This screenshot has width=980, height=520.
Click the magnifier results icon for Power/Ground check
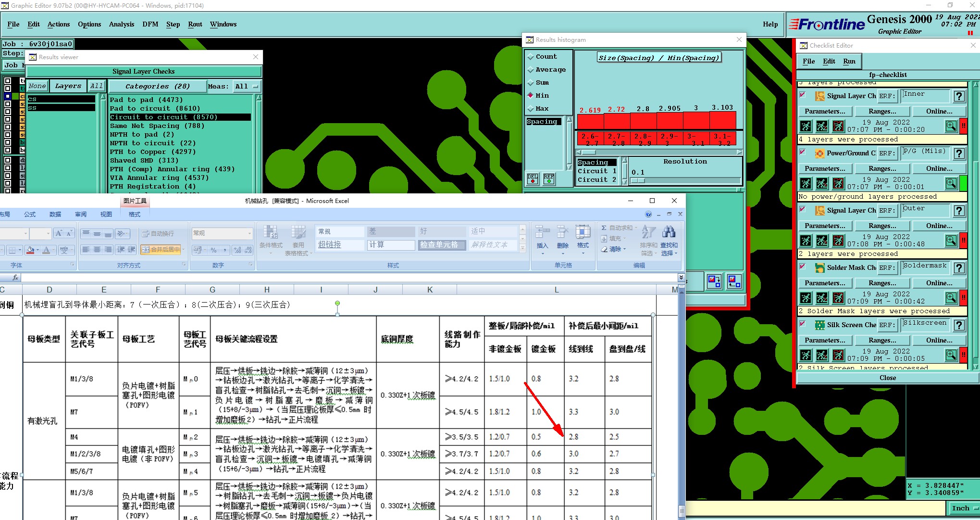click(951, 183)
